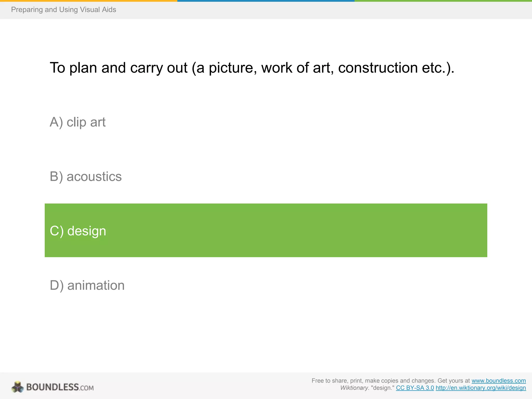532x399 pixels.
Task: Select answer option D) animation
Action: tap(87, 285)
